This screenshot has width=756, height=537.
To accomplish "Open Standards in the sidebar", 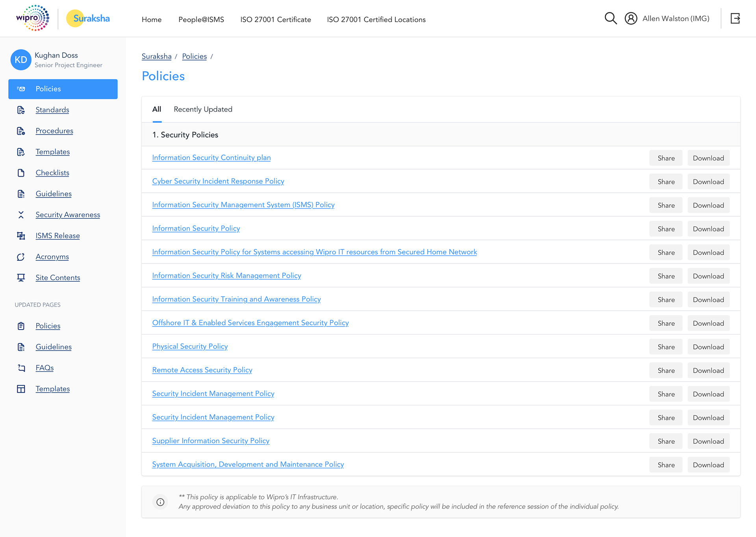I will pyautogui.click(x=52, y=110).
